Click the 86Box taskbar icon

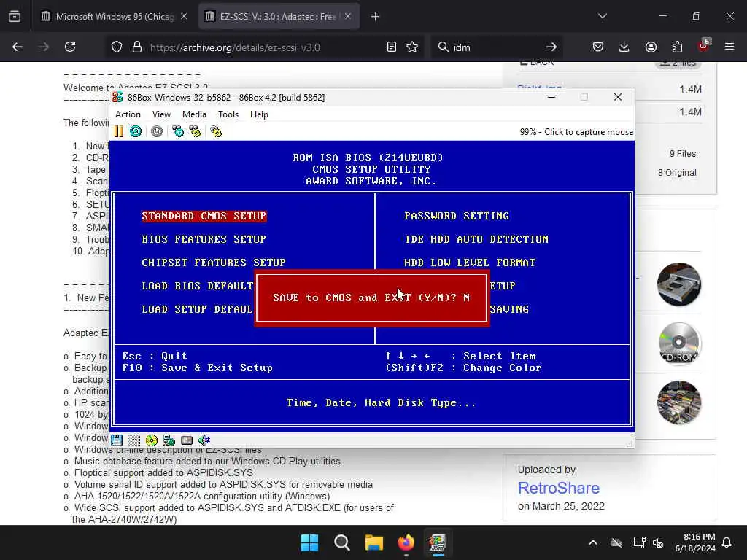(x=438, y=542)
